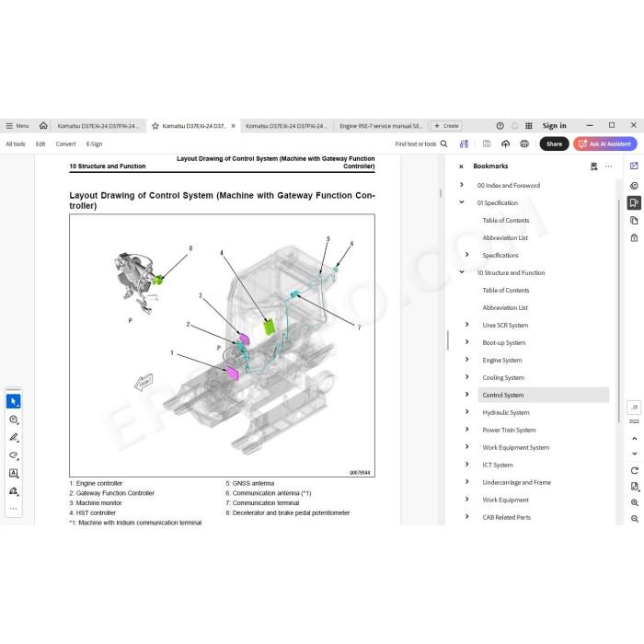Screen dimensions: 644x644
Task: Open the All tools menu
Action: [x=16, y=144]
